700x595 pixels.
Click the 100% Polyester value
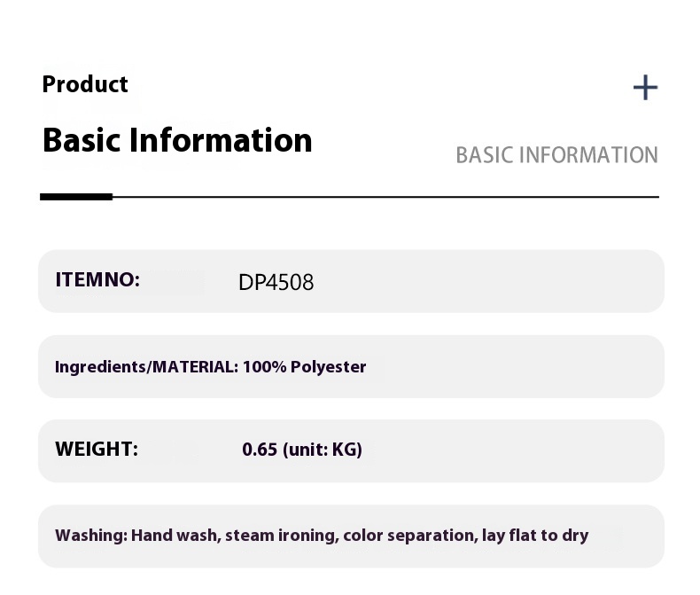(x=305, y=367)
